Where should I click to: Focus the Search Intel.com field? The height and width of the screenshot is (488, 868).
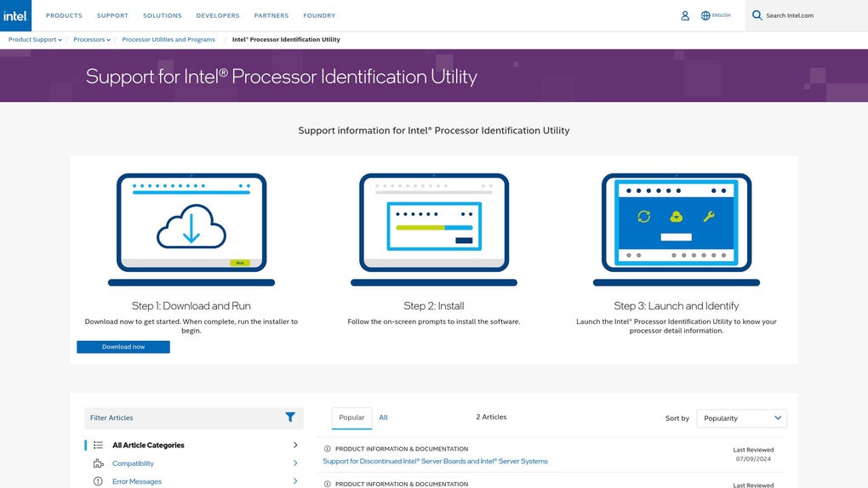806,15
